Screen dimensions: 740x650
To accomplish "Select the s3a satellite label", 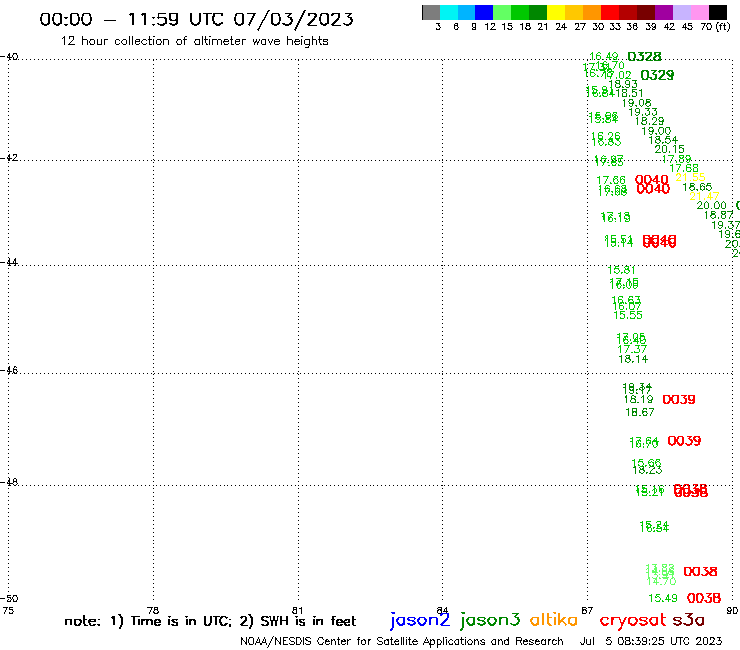I will pos(688,620).
